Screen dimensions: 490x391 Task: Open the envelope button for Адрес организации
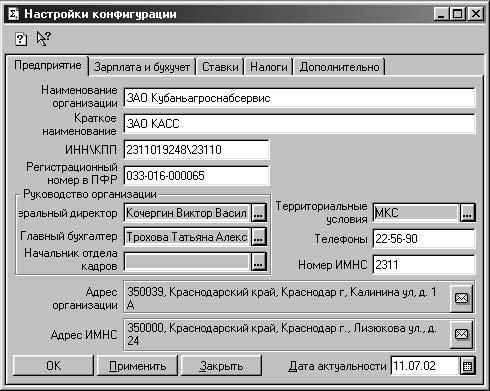[461, 298]
